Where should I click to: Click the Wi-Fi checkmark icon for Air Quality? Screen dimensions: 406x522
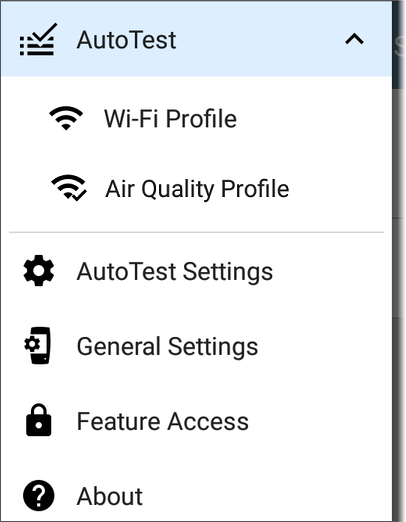point(69,188)
